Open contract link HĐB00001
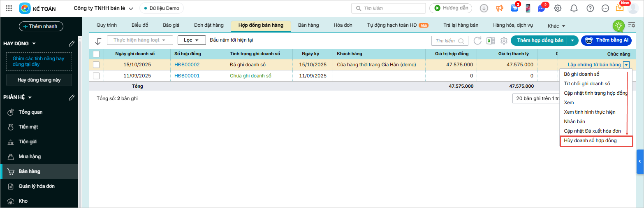Image resolution: width=644 pixels, height=208 pixels. click(x=187, y=76)
